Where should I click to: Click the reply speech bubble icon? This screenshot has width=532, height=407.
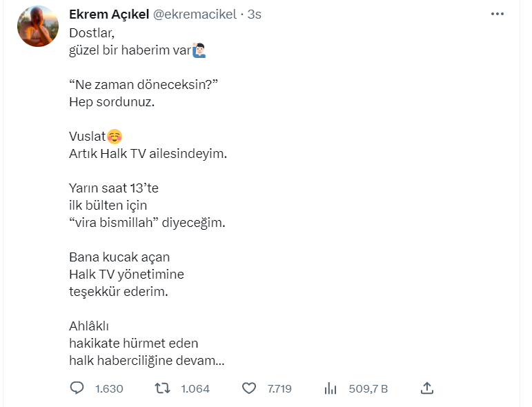point(77,388)
